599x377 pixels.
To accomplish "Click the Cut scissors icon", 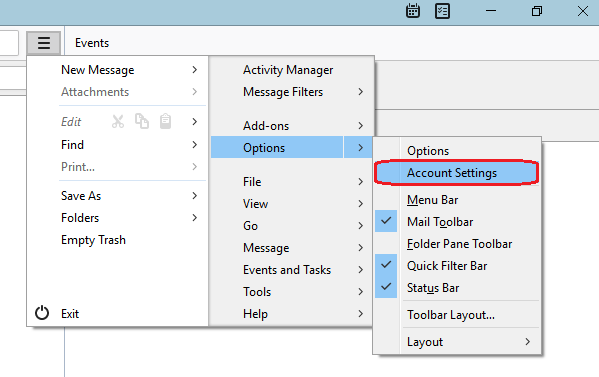I will pyautogui.click(x=118, y=122).
